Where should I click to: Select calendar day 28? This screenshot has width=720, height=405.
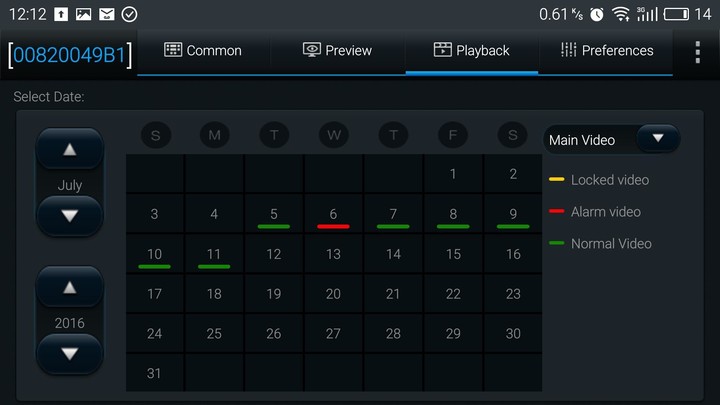tap(393, 333)
